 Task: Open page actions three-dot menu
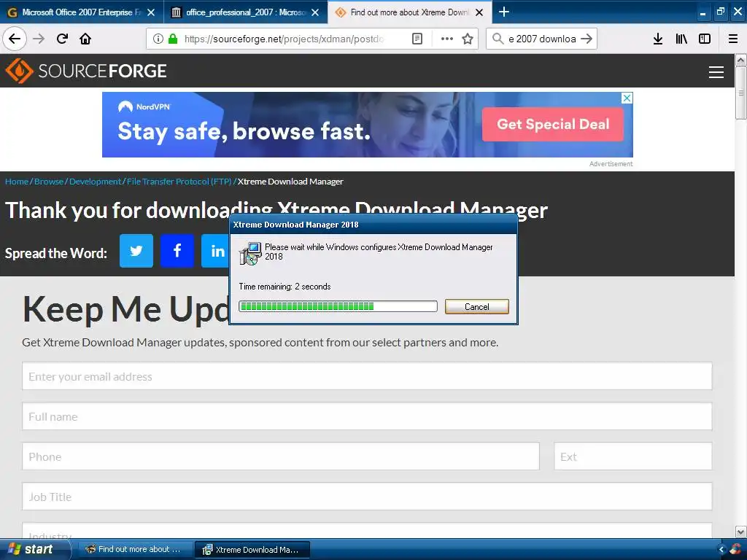tap(447, 39)
